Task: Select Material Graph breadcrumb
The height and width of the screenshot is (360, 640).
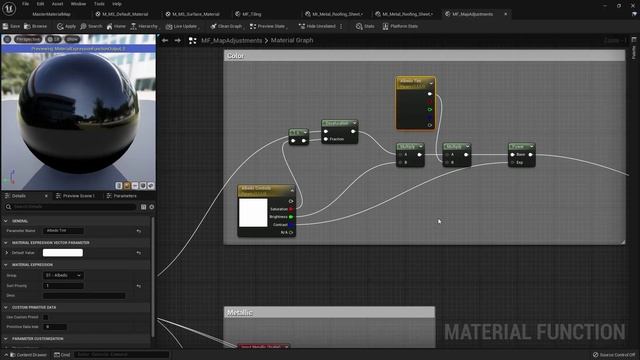Action: coord(292,40)
